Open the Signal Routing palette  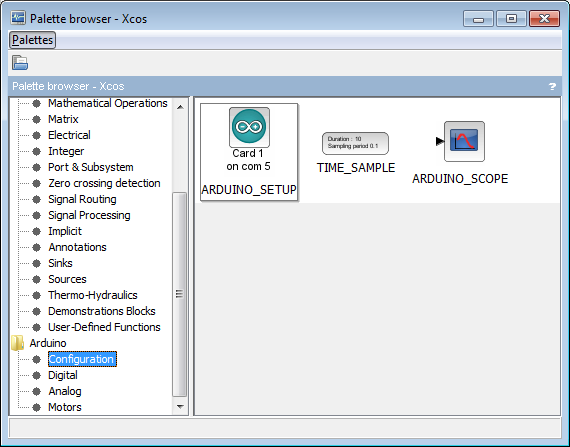(82, 199)
